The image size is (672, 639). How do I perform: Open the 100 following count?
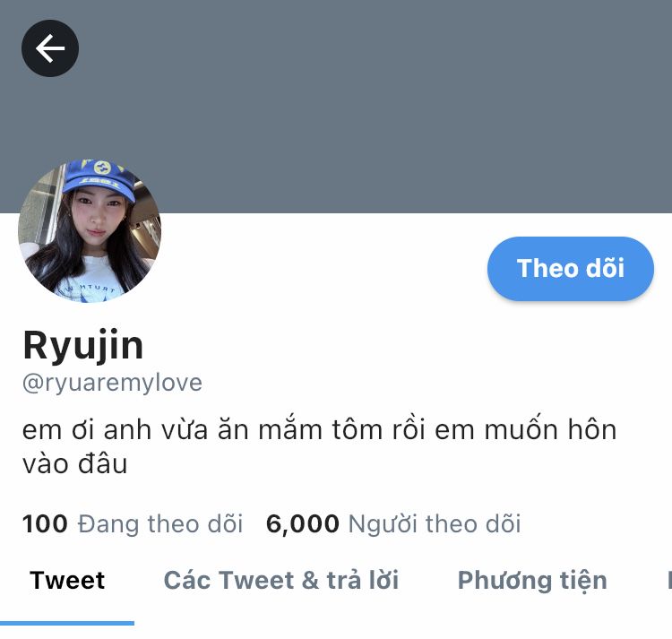click(x=45, y=523)
